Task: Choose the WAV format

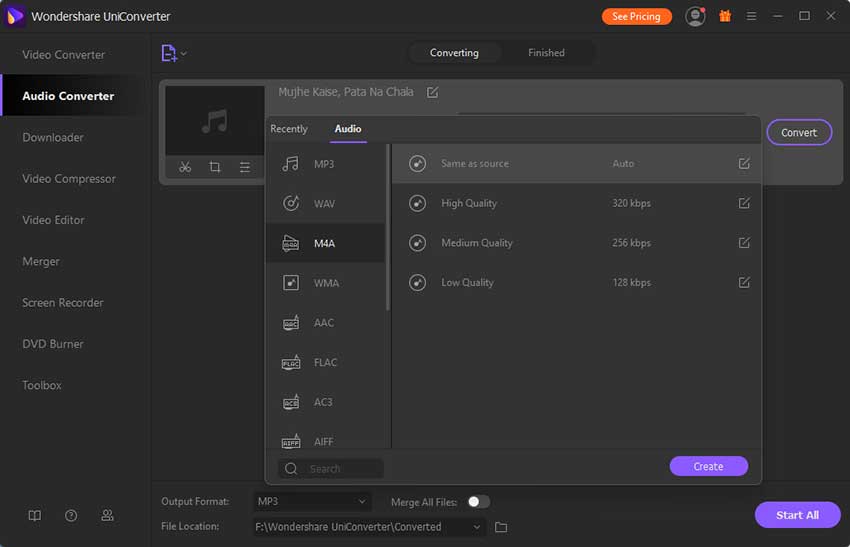Action: (325, 204)
